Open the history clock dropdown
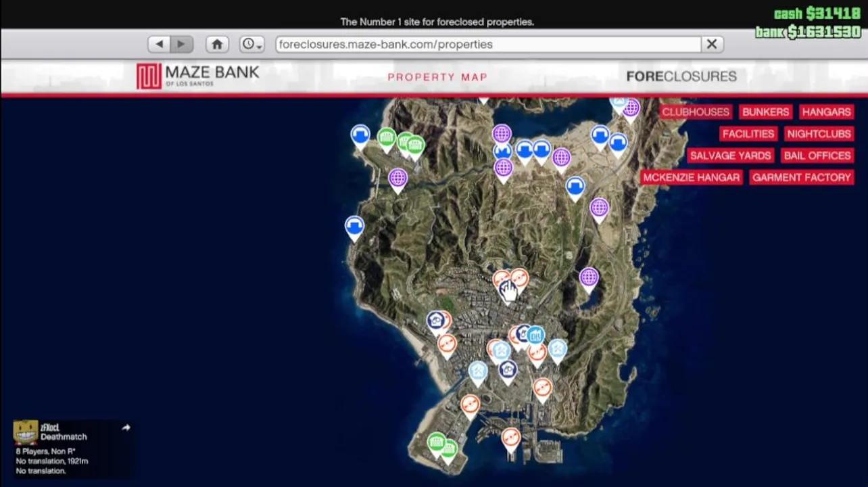 [251, 44]
